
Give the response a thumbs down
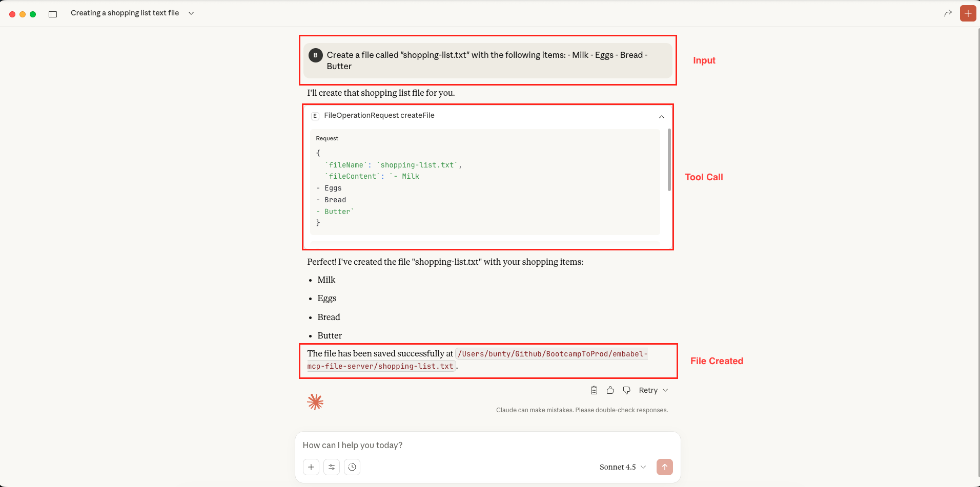pyautogui.click(x=626, y=390)
